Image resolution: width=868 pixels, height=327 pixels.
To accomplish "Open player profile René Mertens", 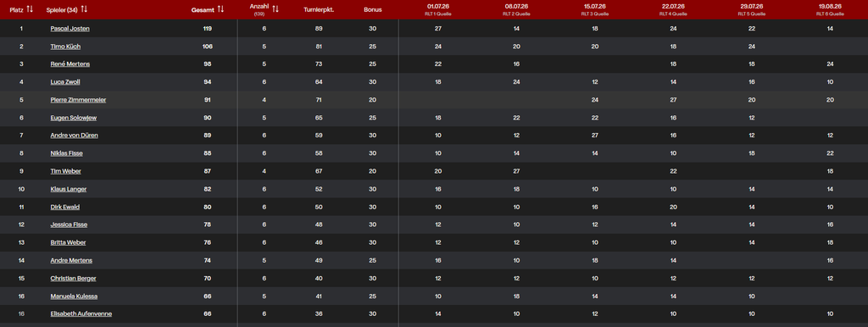I will coord(70,64).
